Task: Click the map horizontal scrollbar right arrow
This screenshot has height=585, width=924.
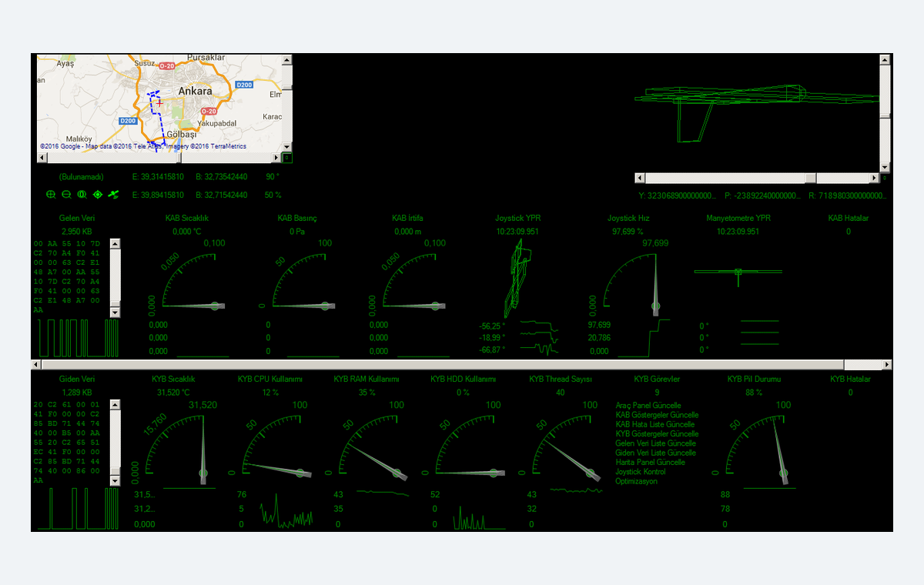Action: click(276, 158)
